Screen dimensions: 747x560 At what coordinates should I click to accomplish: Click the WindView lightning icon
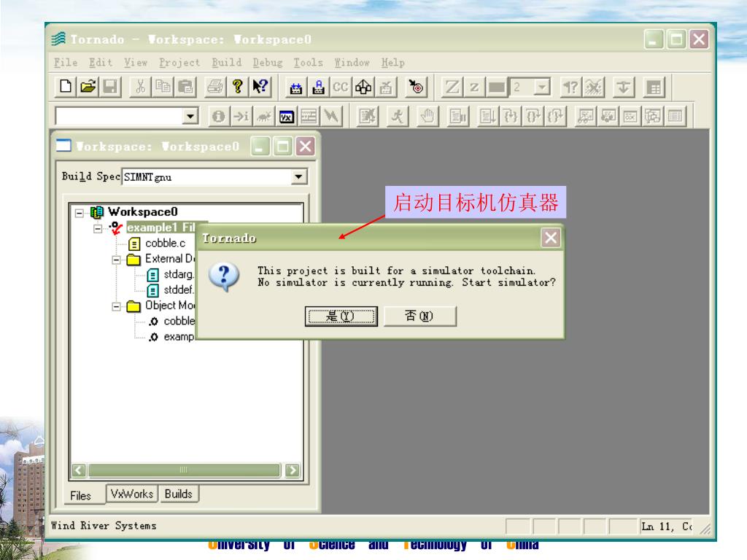tap(332, 116)
